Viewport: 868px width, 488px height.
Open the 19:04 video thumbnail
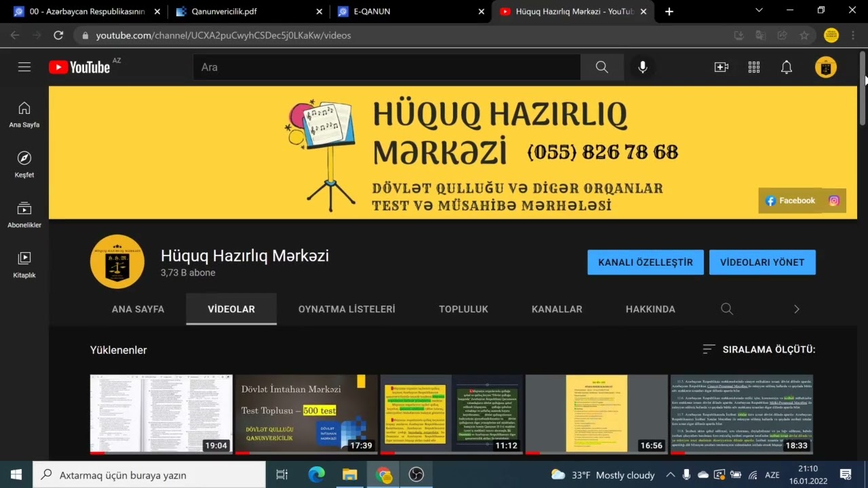tap(161, 414)
